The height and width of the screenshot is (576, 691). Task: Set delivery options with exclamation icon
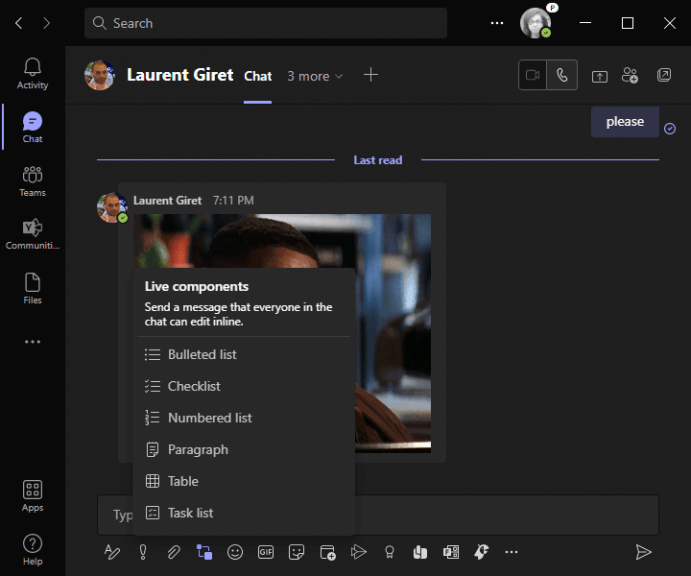tap(143, 552)
